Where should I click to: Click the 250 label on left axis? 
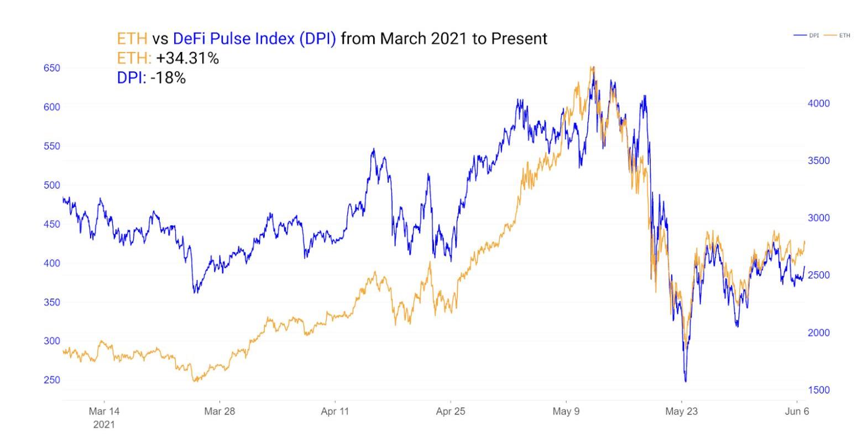point(52,380)
